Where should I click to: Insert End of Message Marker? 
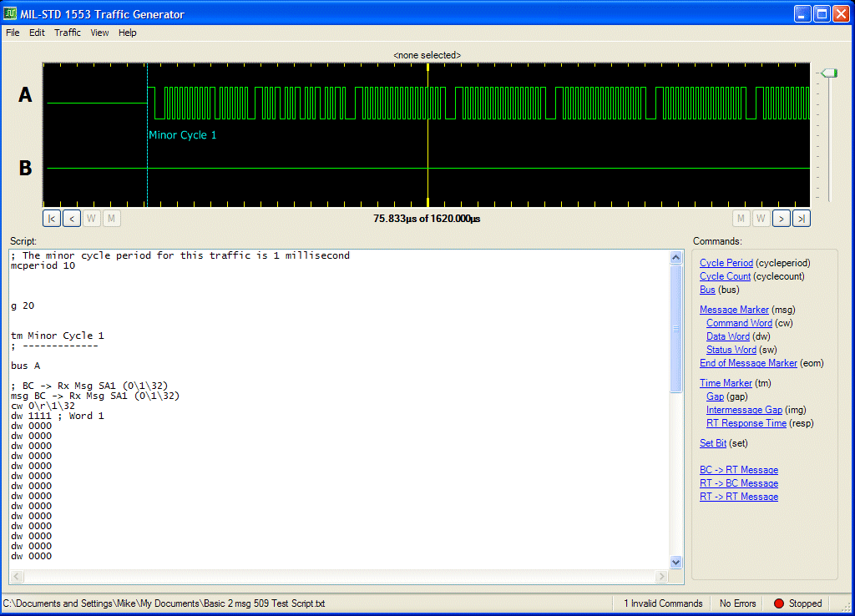[x=748, y=363]
